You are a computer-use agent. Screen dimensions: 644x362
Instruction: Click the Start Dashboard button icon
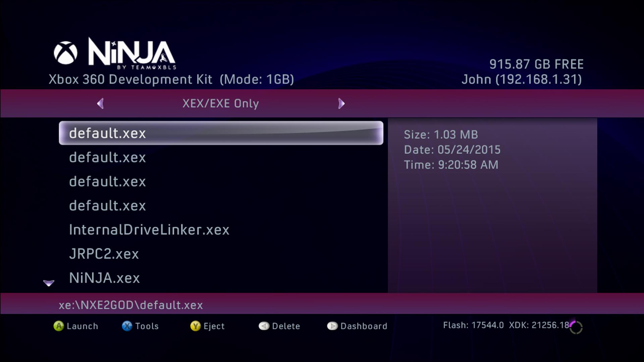332,326
